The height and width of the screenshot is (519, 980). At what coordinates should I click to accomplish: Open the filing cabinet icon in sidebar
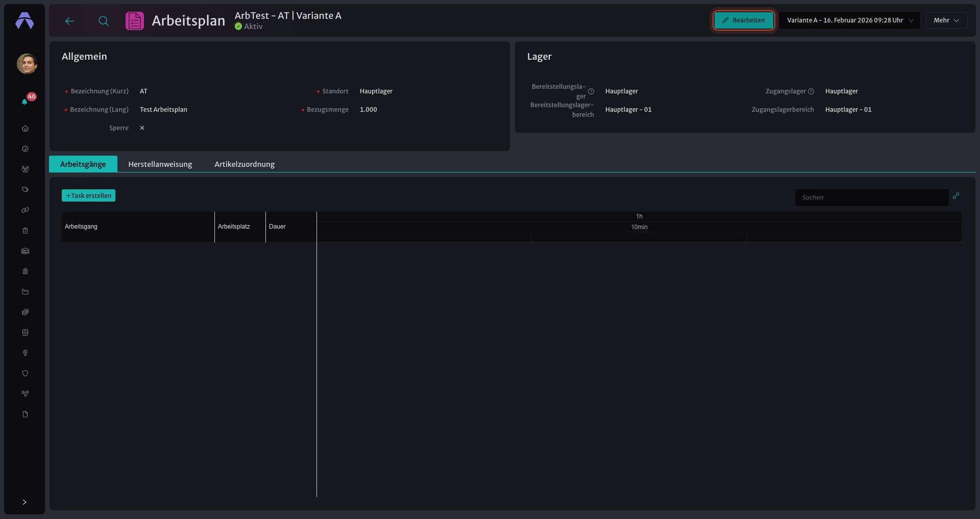click(25, 333)
